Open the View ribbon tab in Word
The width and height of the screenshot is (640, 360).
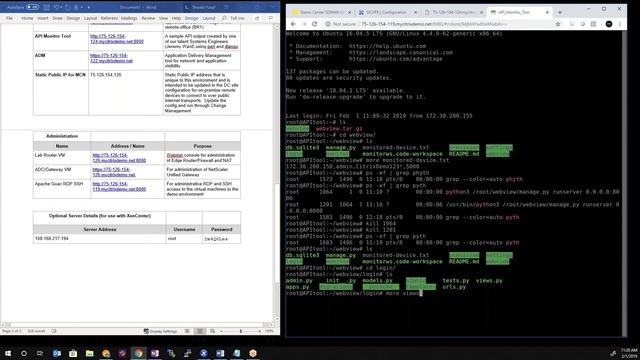(163, 18)
